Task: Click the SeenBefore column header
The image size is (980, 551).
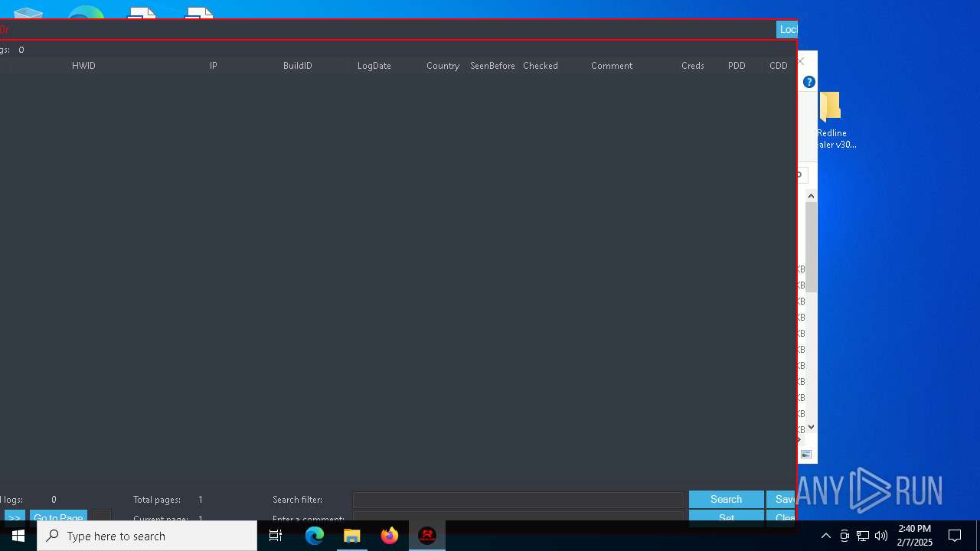Action: coord(492,66)
